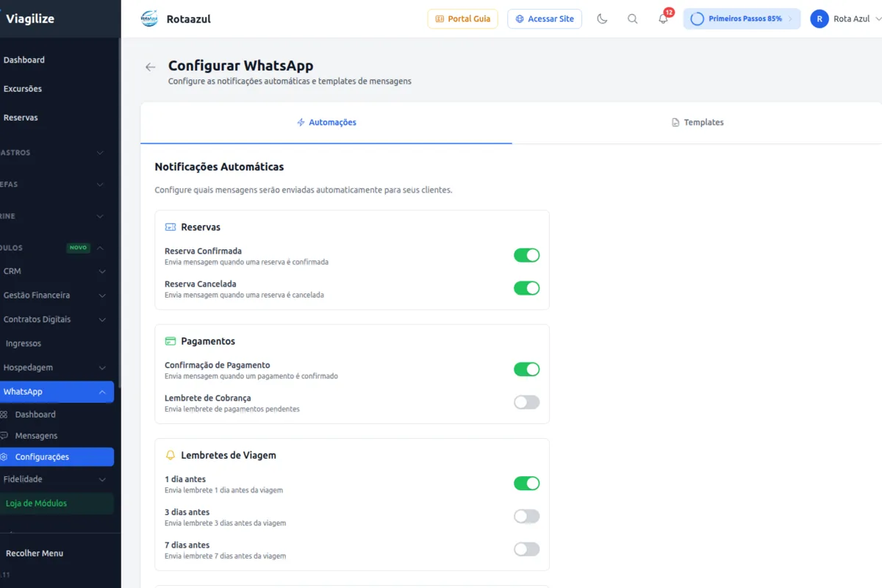The image size is (882, 588).
Task: Click the lightning icon on Automações tab
Action: pyautogui.click(x=301, y=123)
